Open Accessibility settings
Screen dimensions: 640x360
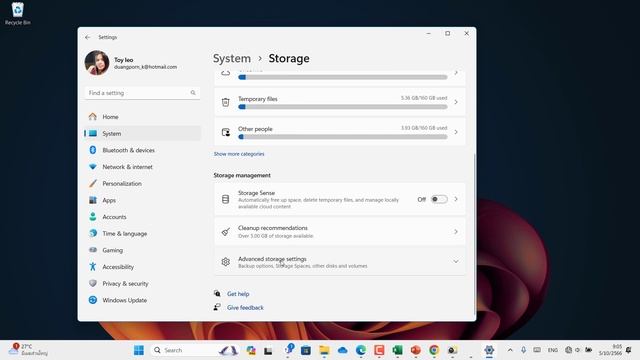click(x=142, y=267)
